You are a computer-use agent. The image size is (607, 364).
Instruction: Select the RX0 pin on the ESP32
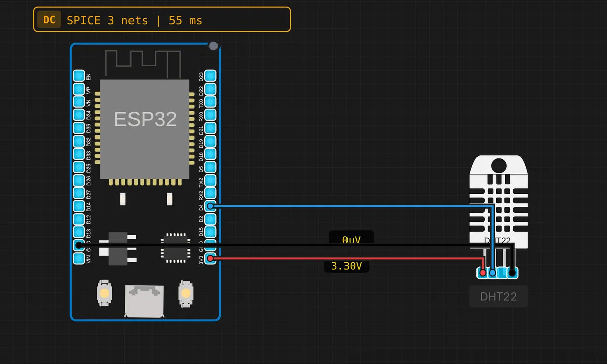[210, 115]
